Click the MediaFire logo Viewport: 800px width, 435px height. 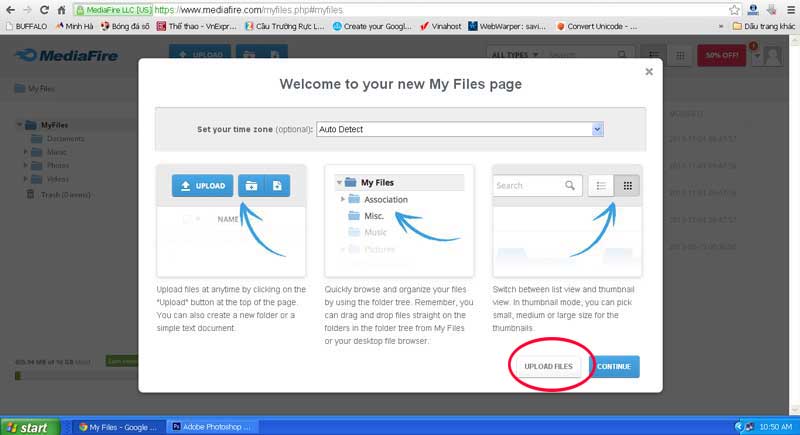[66, 56]
